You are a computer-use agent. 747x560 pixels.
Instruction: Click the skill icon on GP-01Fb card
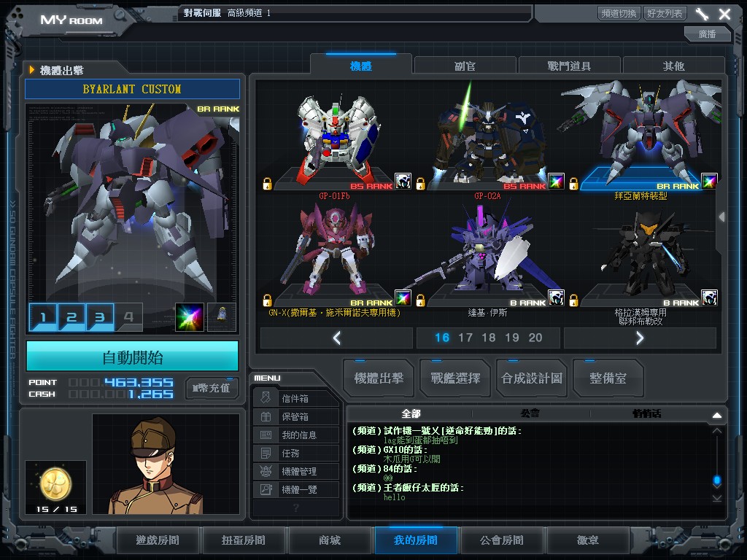(x=403, y=181)
